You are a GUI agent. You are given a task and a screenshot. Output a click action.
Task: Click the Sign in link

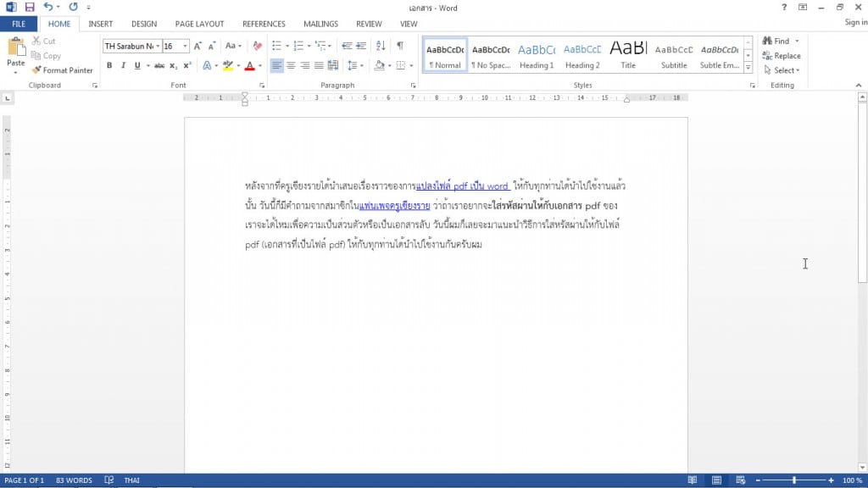point(856,22)
